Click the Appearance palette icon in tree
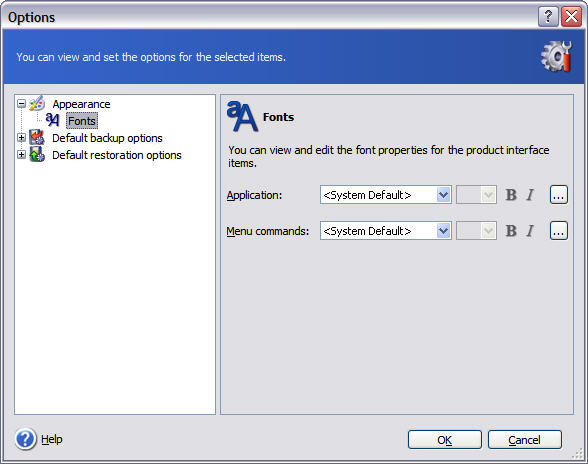Viewport: 588px width, 464px height. pyautogui.click(x=37, y=104)
